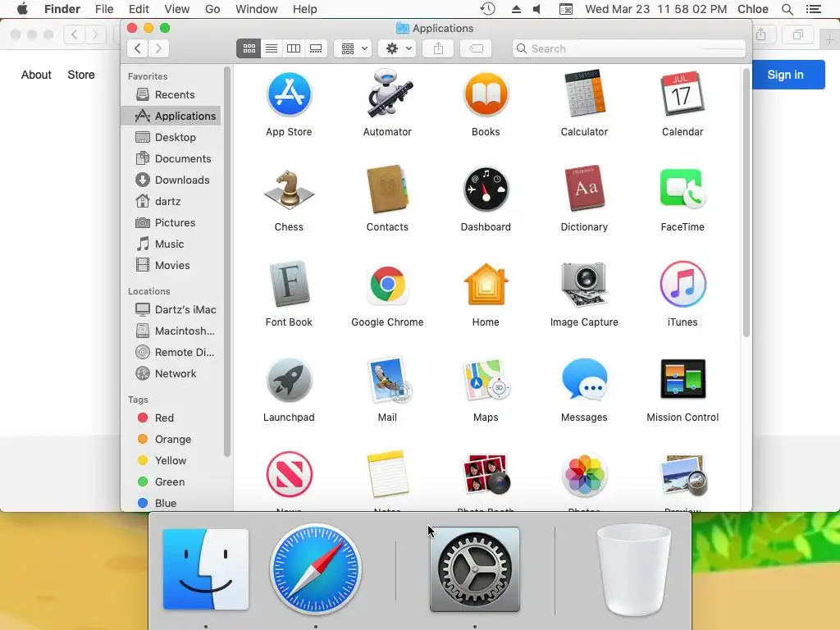Open the gear Action menu dropdown

click(x=398, y=48)
